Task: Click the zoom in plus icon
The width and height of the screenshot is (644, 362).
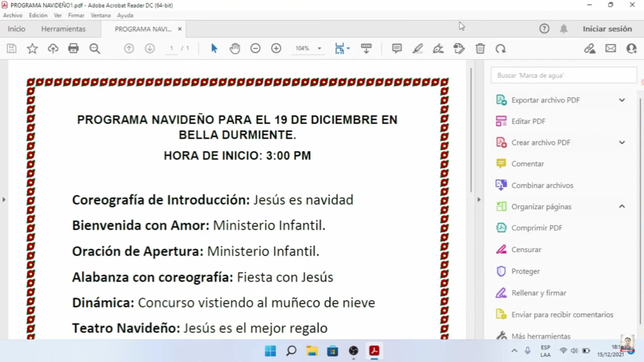Action: [276, 49]
